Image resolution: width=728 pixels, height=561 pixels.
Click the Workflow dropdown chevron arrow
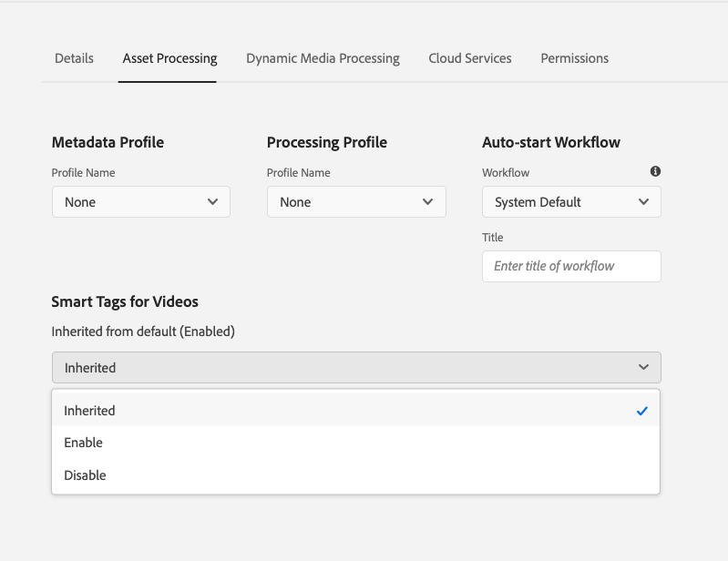[x=643, y=202]
